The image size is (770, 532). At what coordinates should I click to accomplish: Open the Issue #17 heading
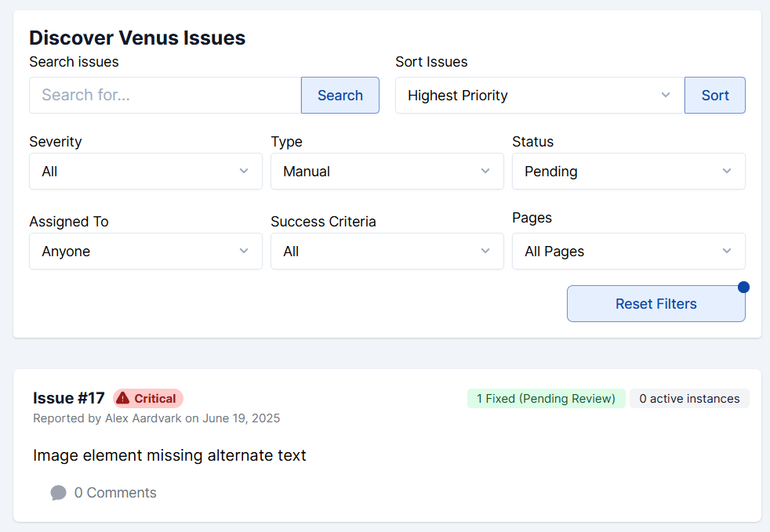pyautogui.click(x=69, y=399)
